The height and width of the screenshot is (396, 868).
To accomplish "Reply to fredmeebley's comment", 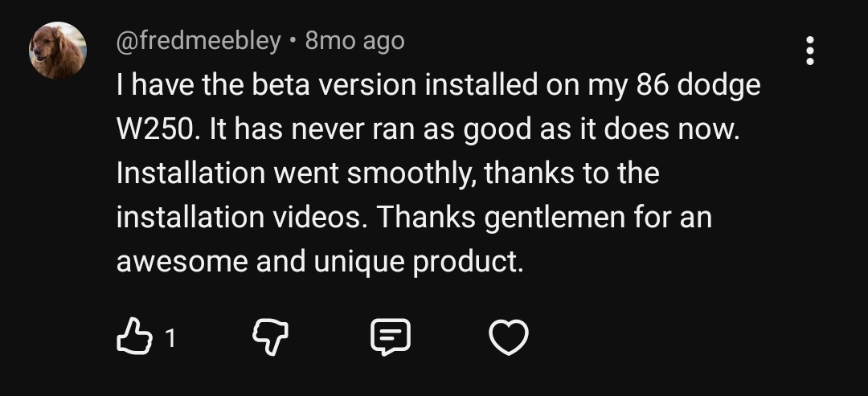I will (x=391, y=338).
